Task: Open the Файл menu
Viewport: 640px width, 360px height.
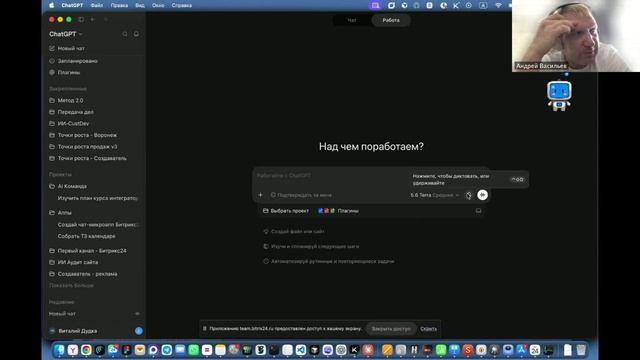Action: tap(97, 5)
